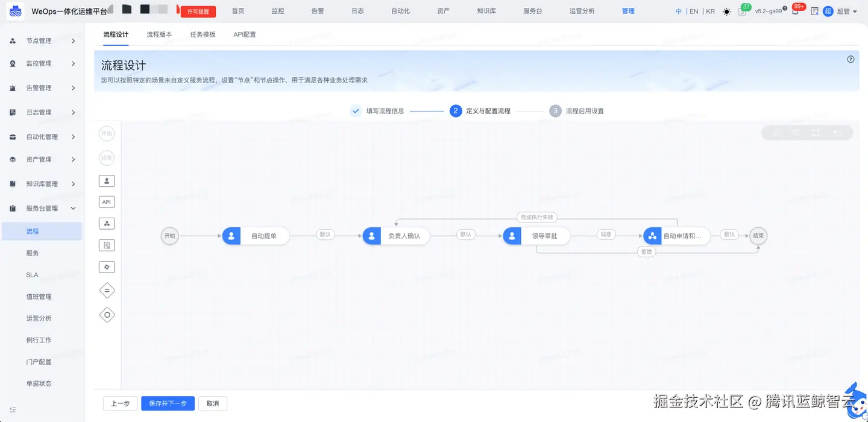Go to step 填写流程信息
Viewport: 868px width, 422px height.
377,111
